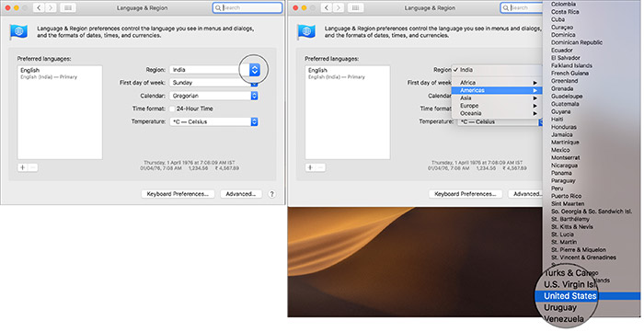Image resolution: width=644 pixels, height=332 pixels.
Task: Choose U.S. Virgin Islands in country list
Action: pyautogui.click(x=570, y=284)
